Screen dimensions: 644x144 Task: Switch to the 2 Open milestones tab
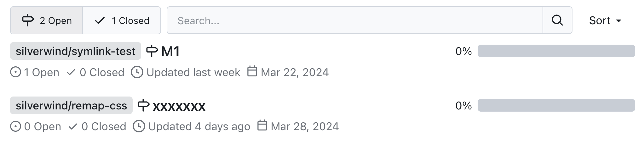[x=47, y=20]
